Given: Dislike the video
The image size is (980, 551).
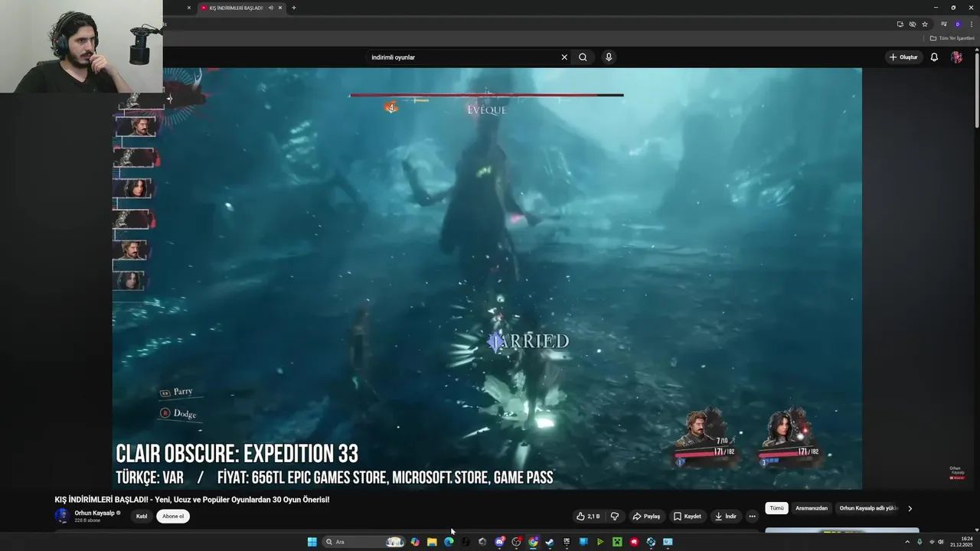Looking at the screenshot, I should pos(614,517).
